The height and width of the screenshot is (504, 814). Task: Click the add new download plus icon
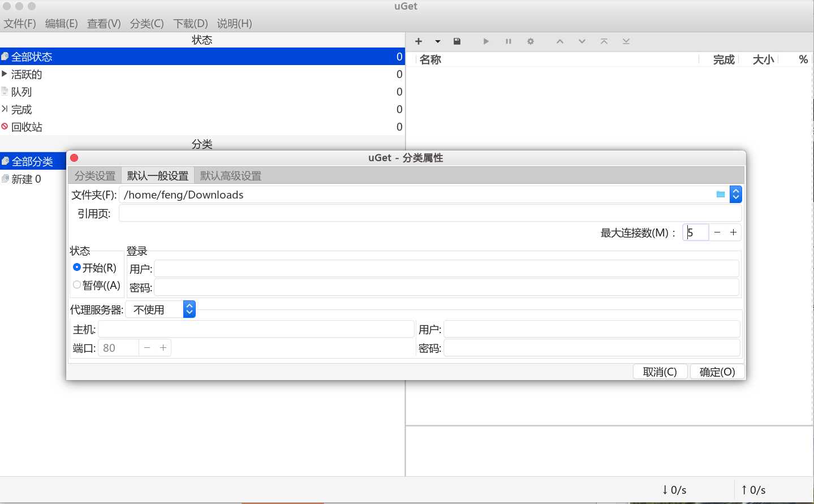point(419,41)
